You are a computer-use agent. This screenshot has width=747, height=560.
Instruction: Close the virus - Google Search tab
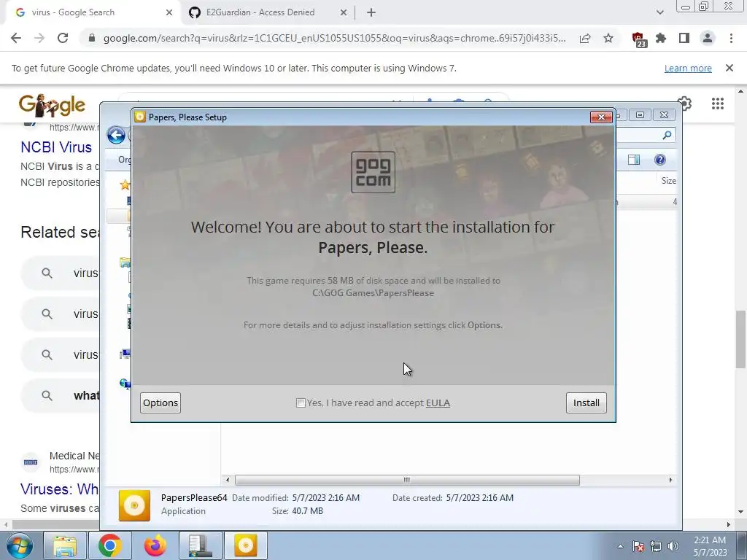click(169, 13)
